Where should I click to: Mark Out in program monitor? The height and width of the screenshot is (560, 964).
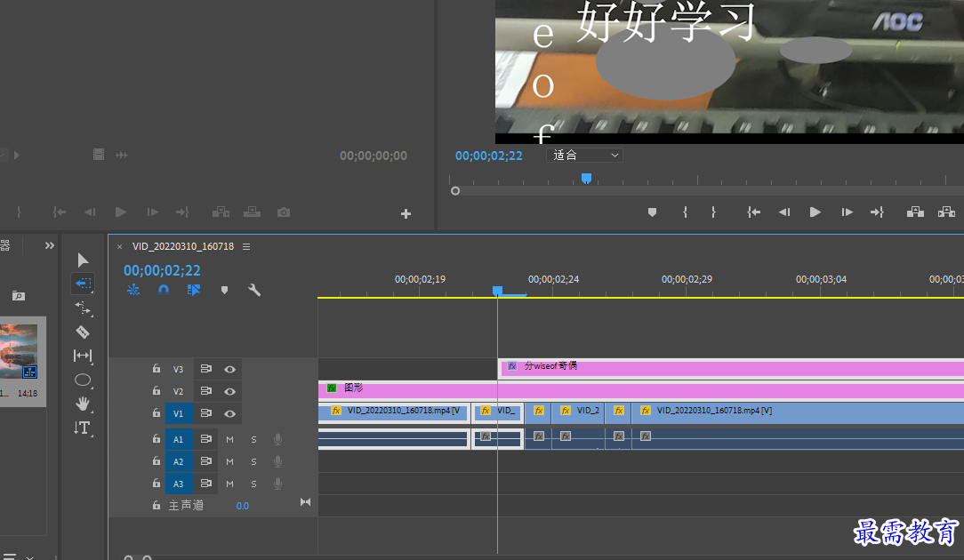coord(713,212)
